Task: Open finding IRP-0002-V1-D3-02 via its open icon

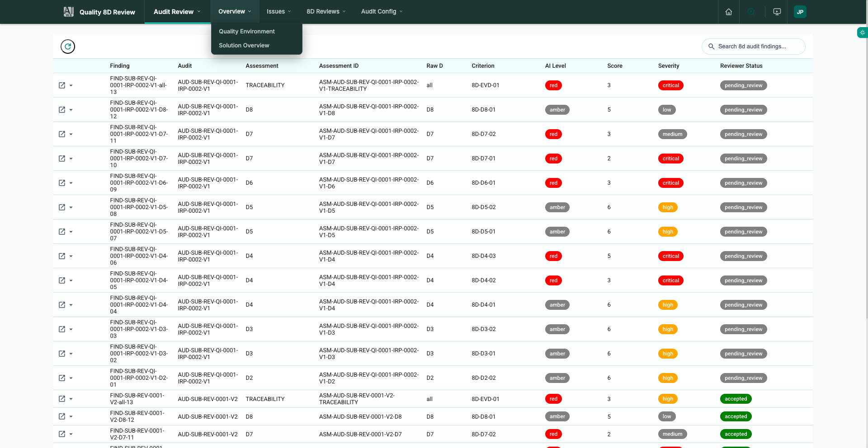Action: click(x=62, y=354)
